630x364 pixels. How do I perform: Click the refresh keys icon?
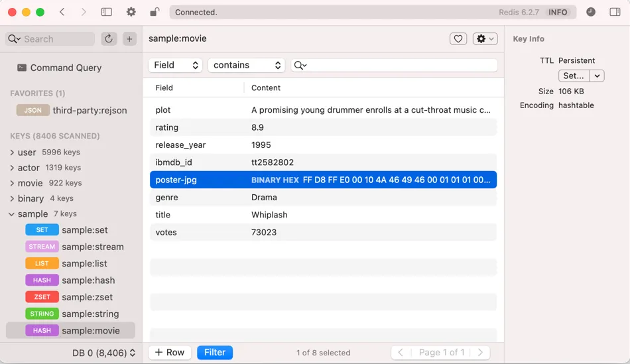pos(109,39)
